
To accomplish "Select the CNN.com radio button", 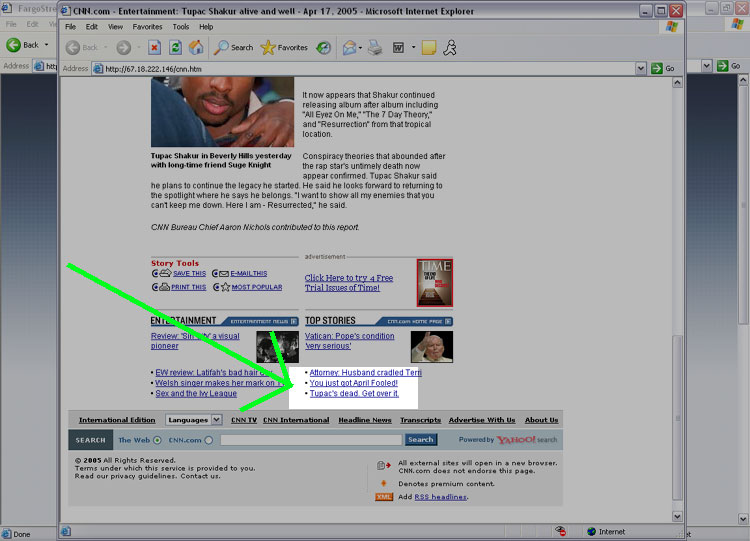I will point(209,440).
